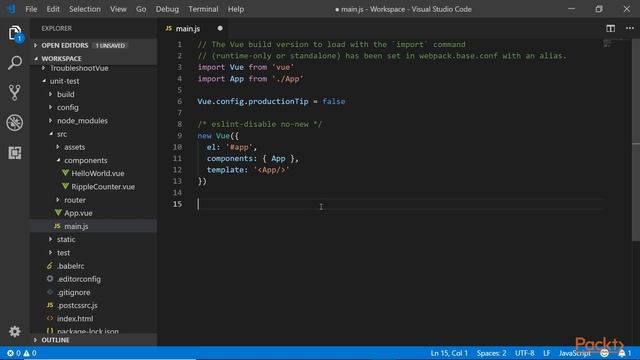This screenshot has width=640, height=360.
Task: Expand the static folder
Action: point(51,239)
